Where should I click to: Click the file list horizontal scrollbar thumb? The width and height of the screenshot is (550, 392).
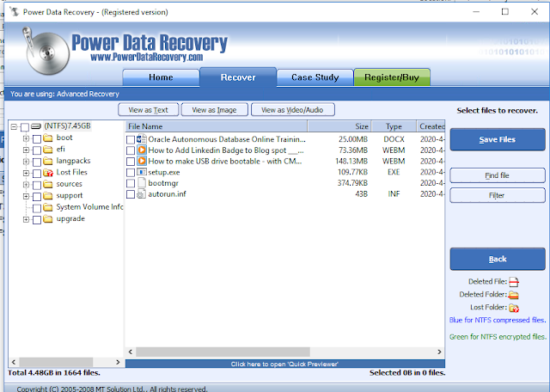coord(223,352)
